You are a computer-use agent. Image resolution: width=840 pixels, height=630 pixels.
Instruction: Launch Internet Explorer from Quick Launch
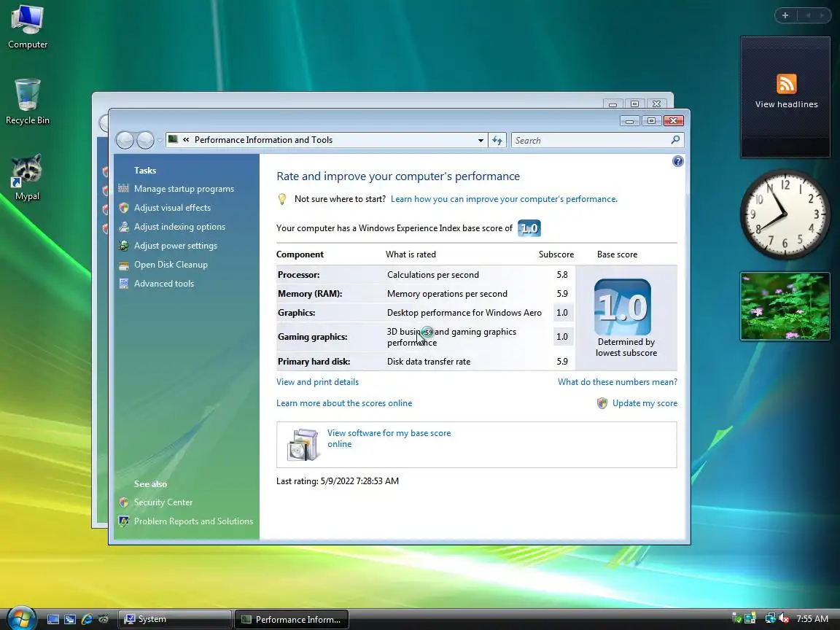click(x=86, y=619)
